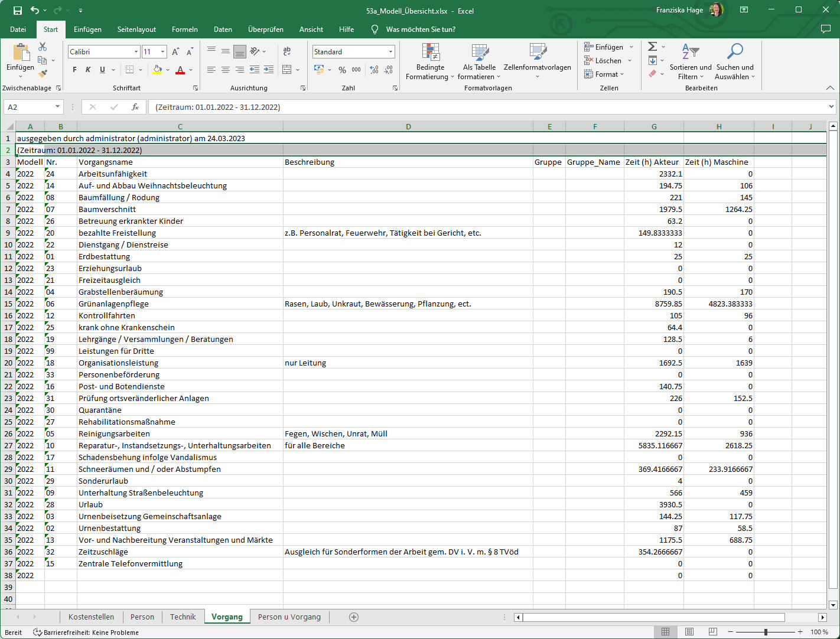Click Was möchten Sie tun search

(420, 30)
